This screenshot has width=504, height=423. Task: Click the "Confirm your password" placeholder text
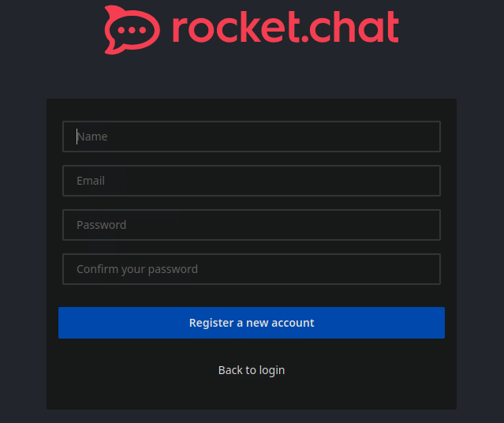(x=137, y=269)
